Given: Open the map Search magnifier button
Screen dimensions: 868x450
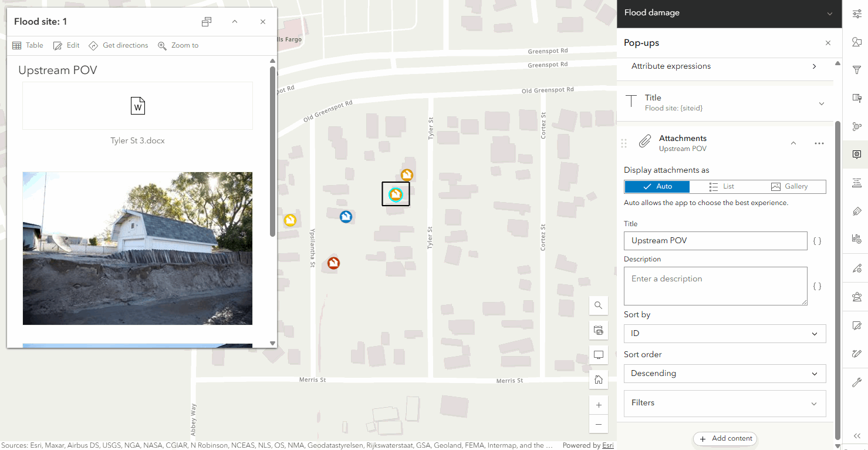Looking at the screenshot, I should [599, 305].
